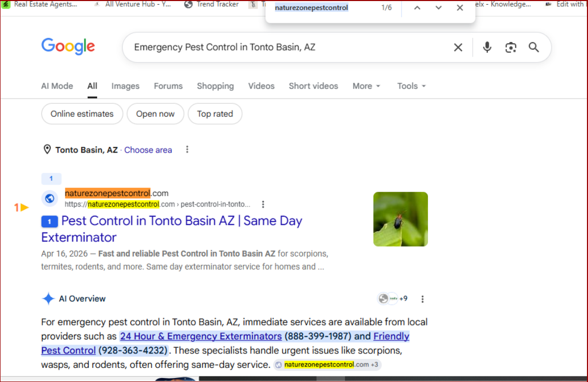
Task: Switch to Videos tab
Action: pos(261,86)
